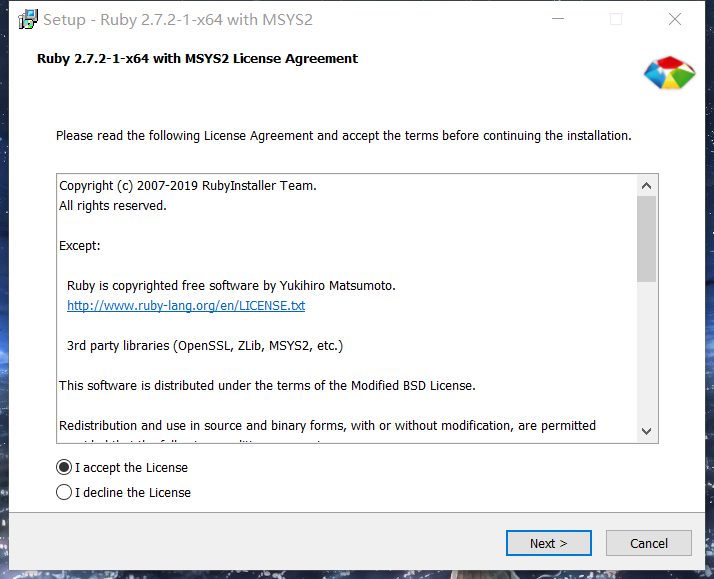Minimize the Setup window

(x=558, y=19)
